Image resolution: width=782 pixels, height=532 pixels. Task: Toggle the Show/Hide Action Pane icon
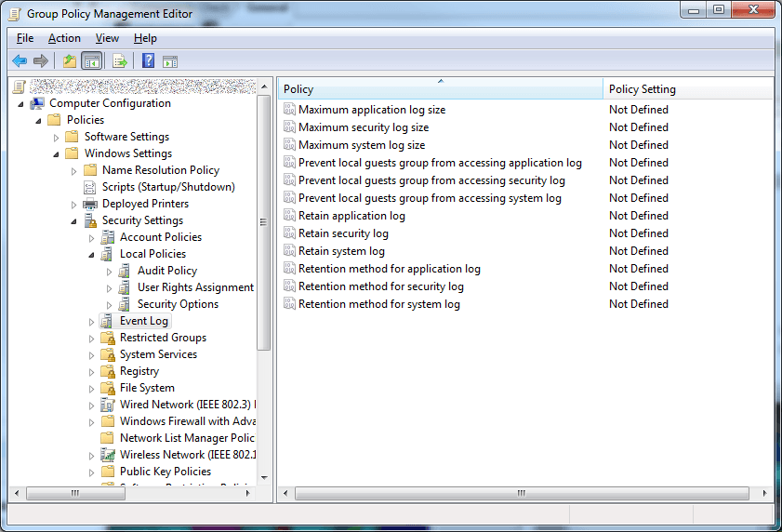[169, 61]
